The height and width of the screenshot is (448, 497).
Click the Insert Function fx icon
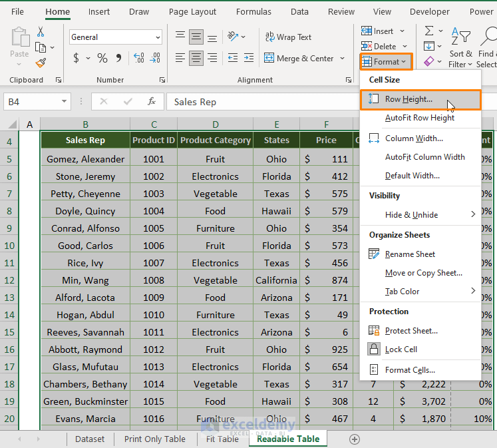152,102
